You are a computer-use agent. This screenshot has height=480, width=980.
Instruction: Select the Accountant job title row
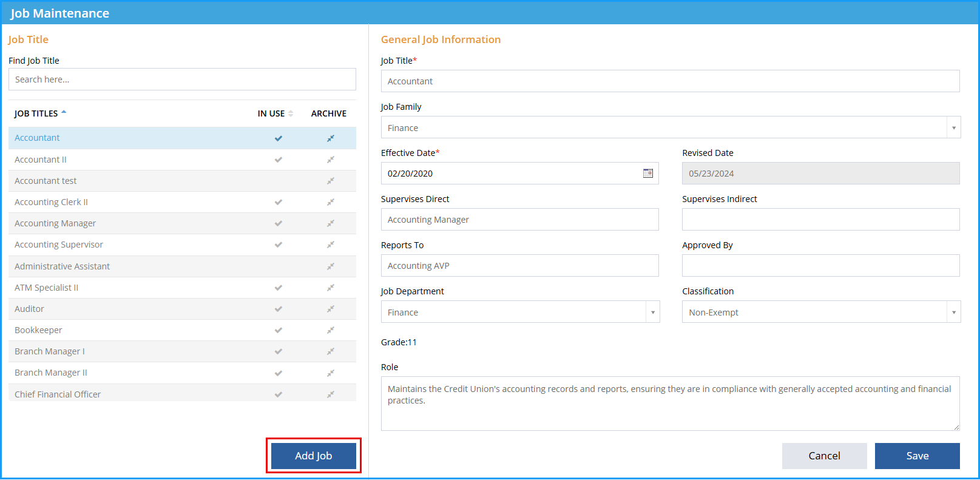(x=182, y=138)
